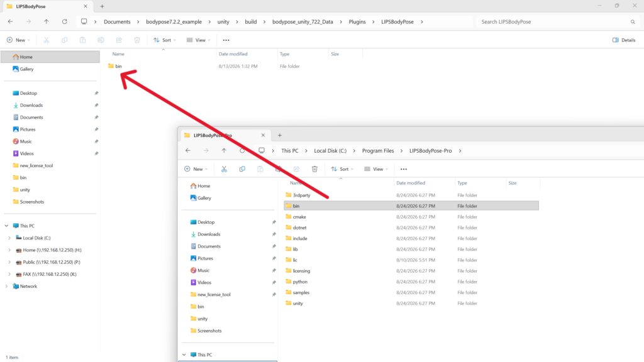Click Date modified column header in LIPSBodyPose

tap(233, 54)
